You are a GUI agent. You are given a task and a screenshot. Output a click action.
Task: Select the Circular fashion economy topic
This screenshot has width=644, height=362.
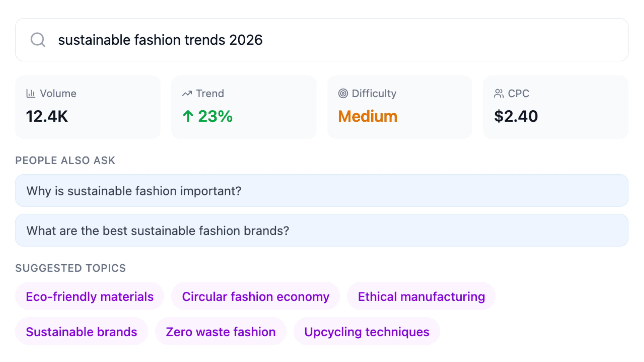click(x=255, y=297)
